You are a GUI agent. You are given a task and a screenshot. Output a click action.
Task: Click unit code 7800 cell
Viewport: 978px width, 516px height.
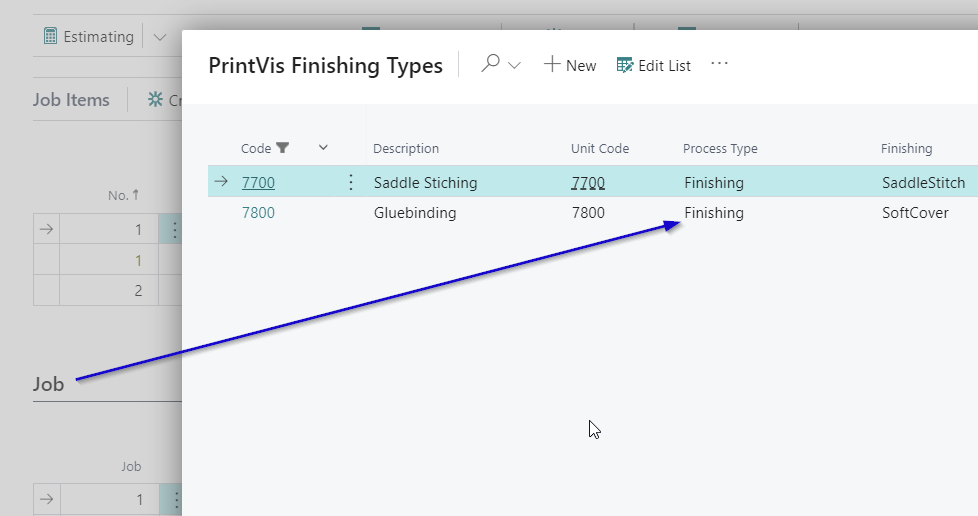588,213
